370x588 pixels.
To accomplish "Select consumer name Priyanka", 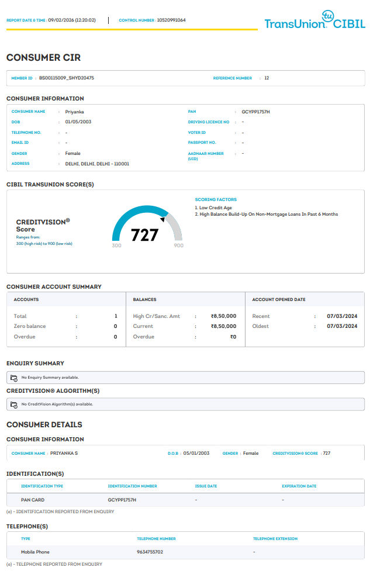I will 74,112.
